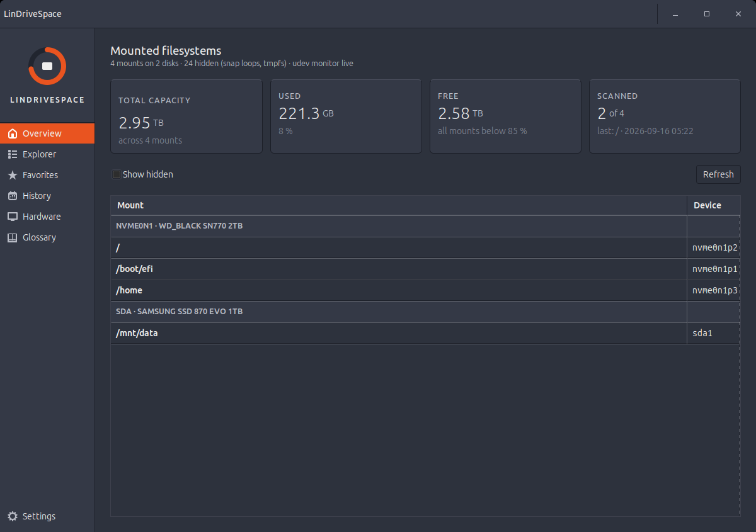Viewport: 756px width, 532px height.
Task: Click the SDA Samsung SSD 870 EVO header
Action: (x=425, y=312)
